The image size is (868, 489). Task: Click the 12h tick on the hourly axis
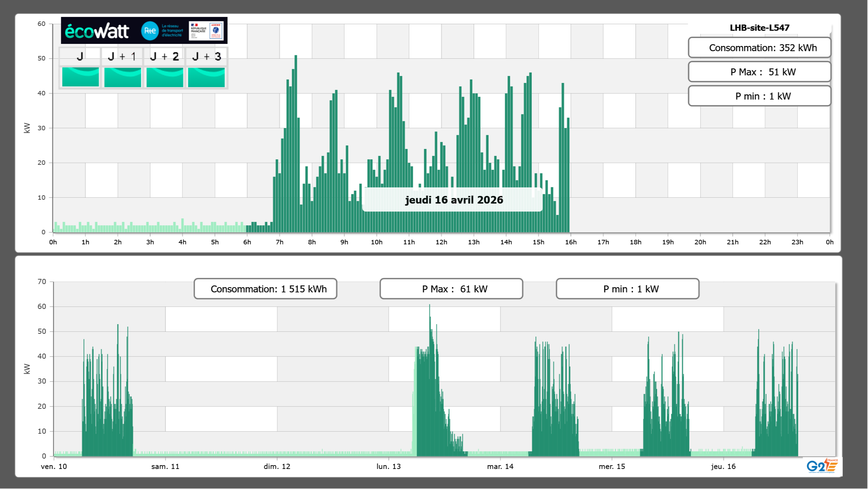coord(441,242)
